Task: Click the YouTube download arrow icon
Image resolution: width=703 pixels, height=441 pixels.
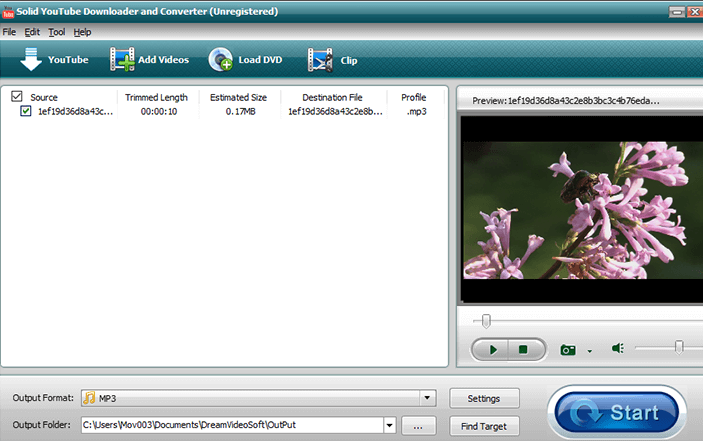Action: (x=31, y=59)
